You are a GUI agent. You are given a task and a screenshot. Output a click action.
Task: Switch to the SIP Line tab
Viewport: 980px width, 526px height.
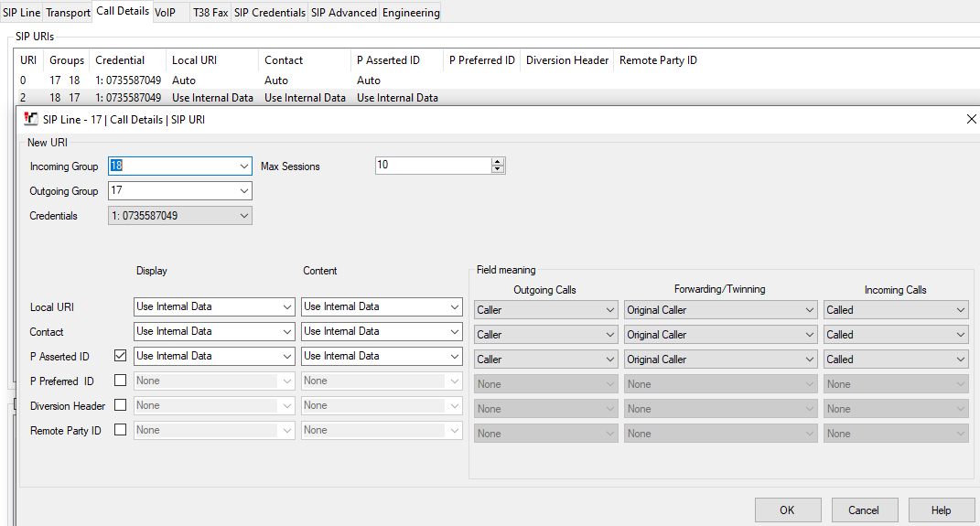(x=21, y=13)
